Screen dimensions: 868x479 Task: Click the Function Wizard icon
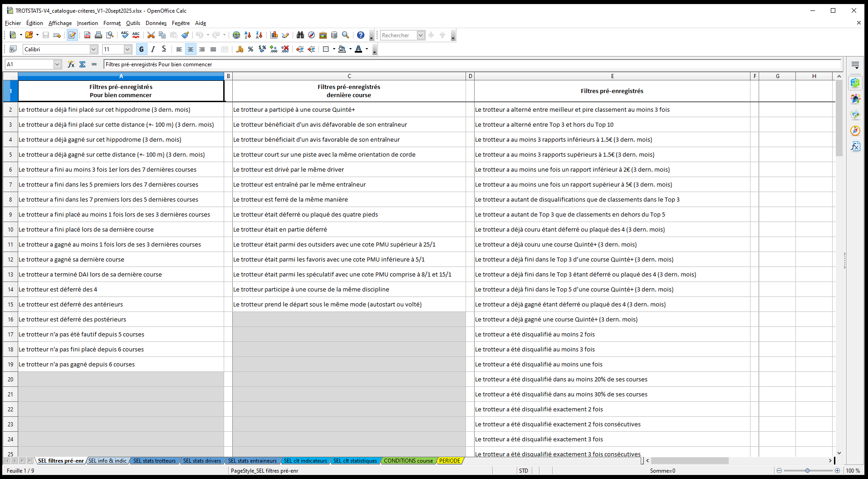point(71,64)
